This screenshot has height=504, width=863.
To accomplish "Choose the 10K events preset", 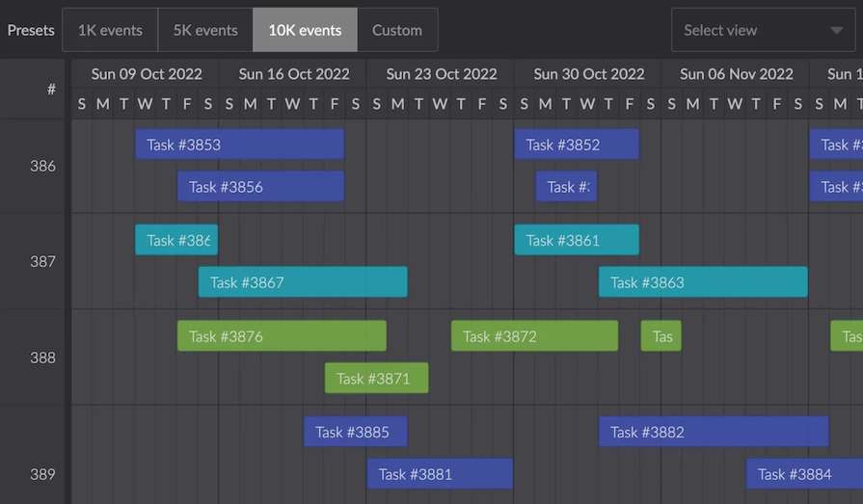I will point(305,30).
